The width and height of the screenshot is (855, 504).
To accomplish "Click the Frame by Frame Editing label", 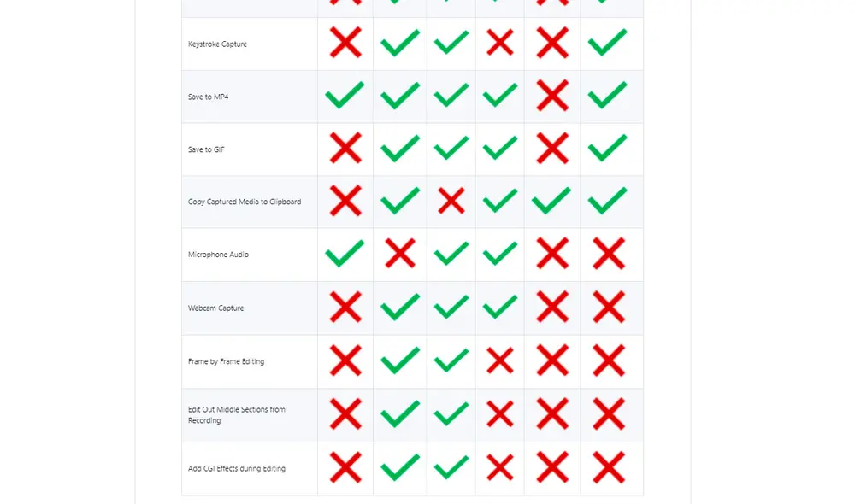I will [x=226, y=362].
